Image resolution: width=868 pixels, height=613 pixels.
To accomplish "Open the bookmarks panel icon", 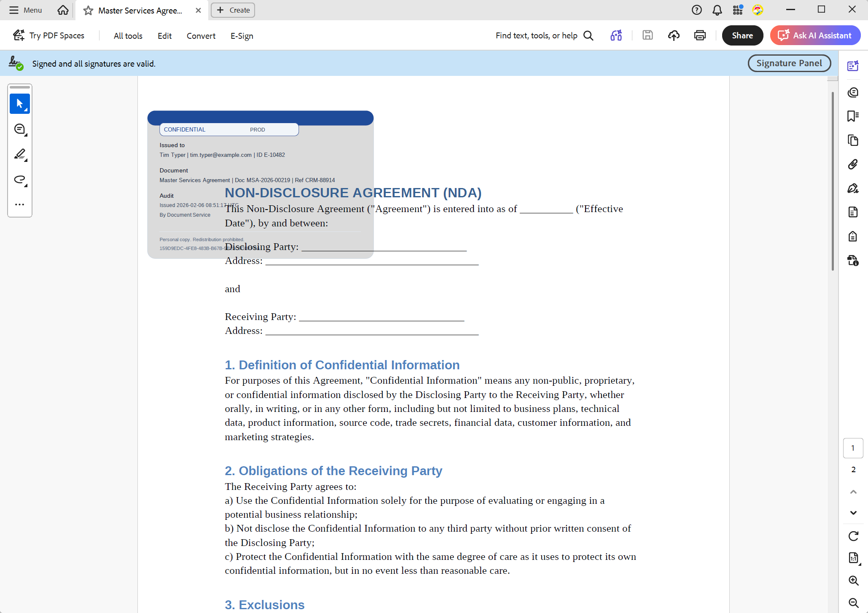I will click(x=853, y=116).
